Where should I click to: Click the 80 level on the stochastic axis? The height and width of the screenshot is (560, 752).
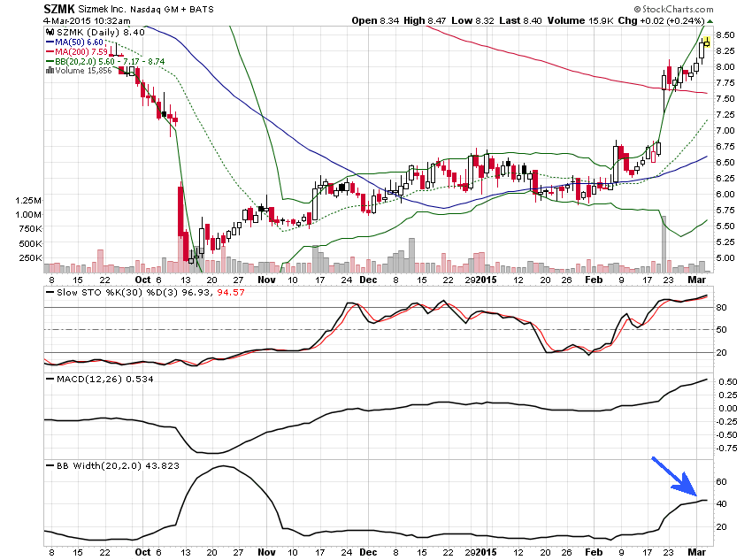click(x=721, y=307)
